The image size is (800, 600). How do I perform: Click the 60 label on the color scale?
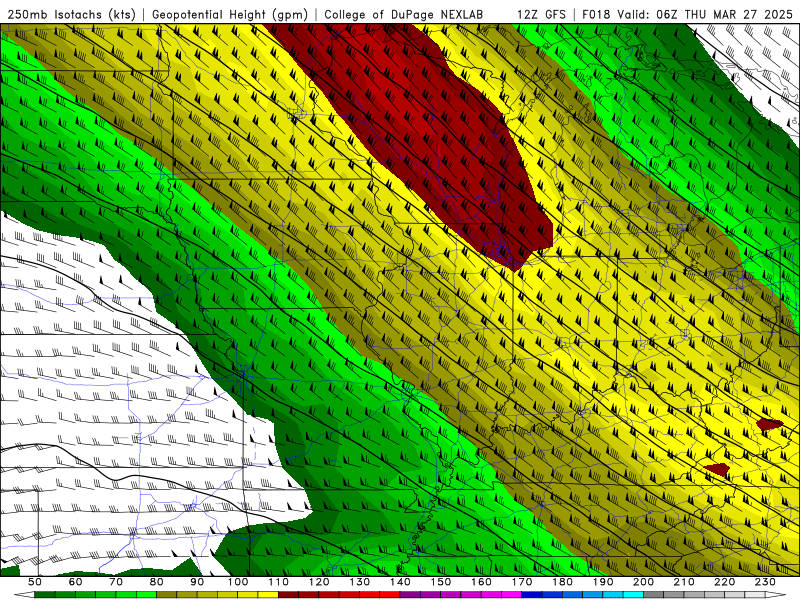pyautogui.click(x=75, y=582)
